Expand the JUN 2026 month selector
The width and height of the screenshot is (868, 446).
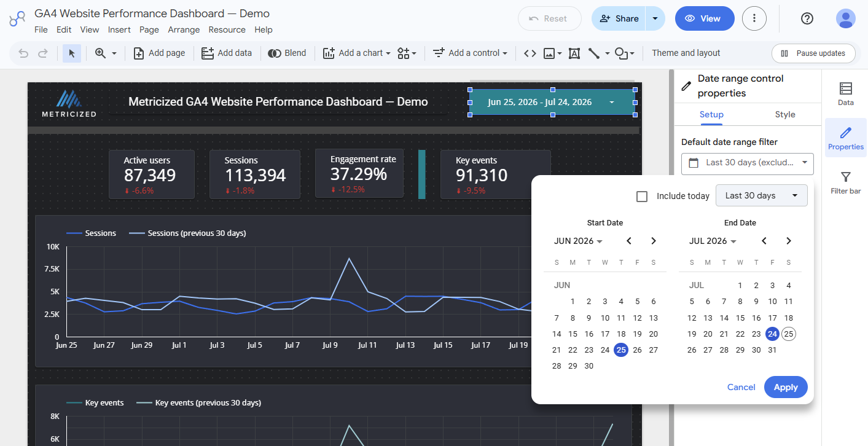click(x=578, y=241)
